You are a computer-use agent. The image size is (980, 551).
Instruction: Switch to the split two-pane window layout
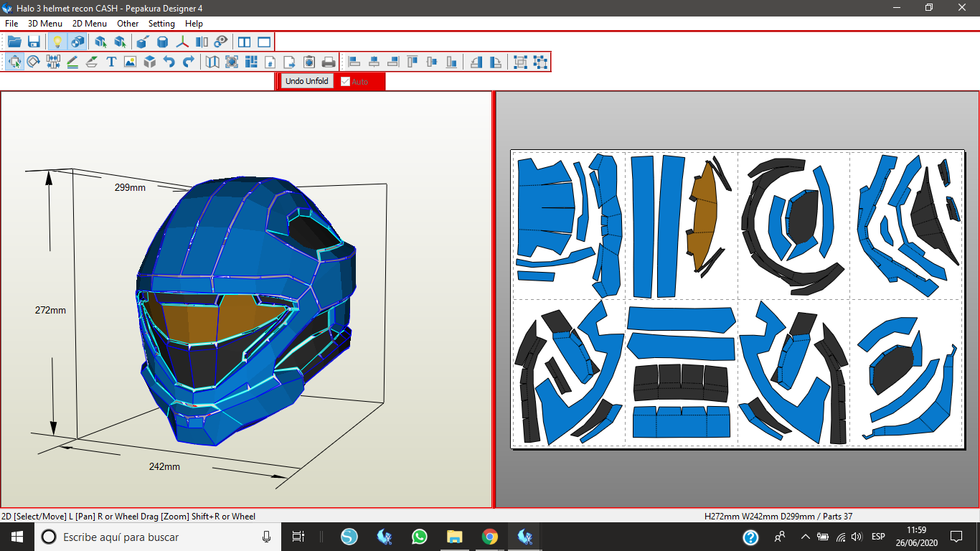coord(245,42)
